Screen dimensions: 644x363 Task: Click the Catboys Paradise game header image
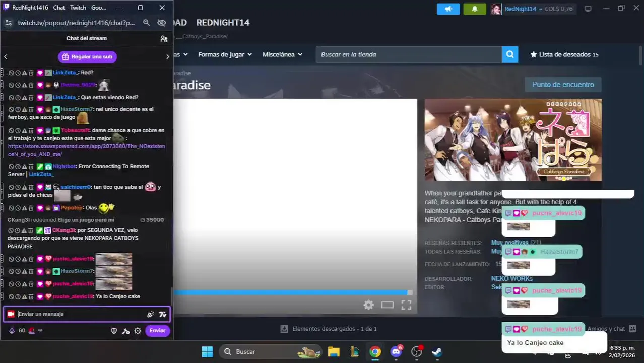pyautogui.click(x=513, y=140)
